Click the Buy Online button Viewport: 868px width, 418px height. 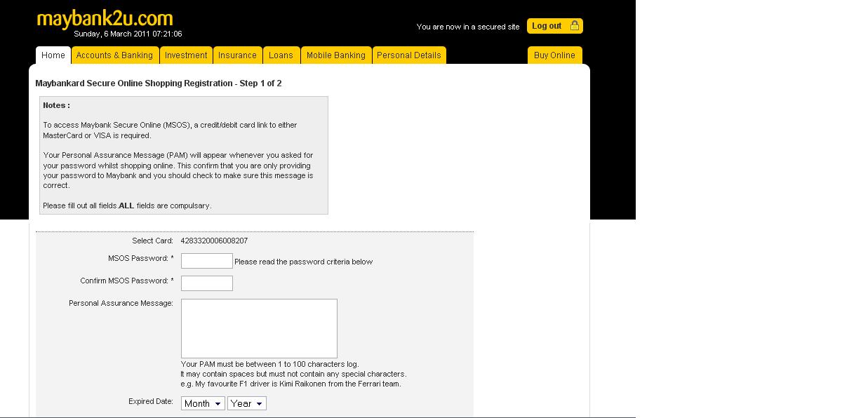click(x=554, y=55)
